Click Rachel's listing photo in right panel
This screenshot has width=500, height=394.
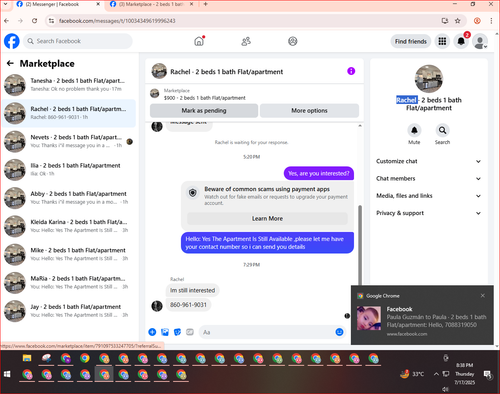point(429,79)
